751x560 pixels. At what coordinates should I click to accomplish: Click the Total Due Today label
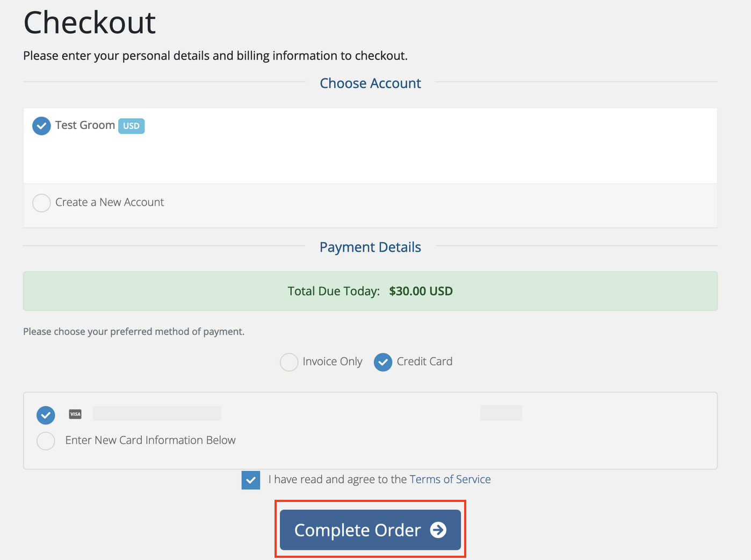point(334,291)
